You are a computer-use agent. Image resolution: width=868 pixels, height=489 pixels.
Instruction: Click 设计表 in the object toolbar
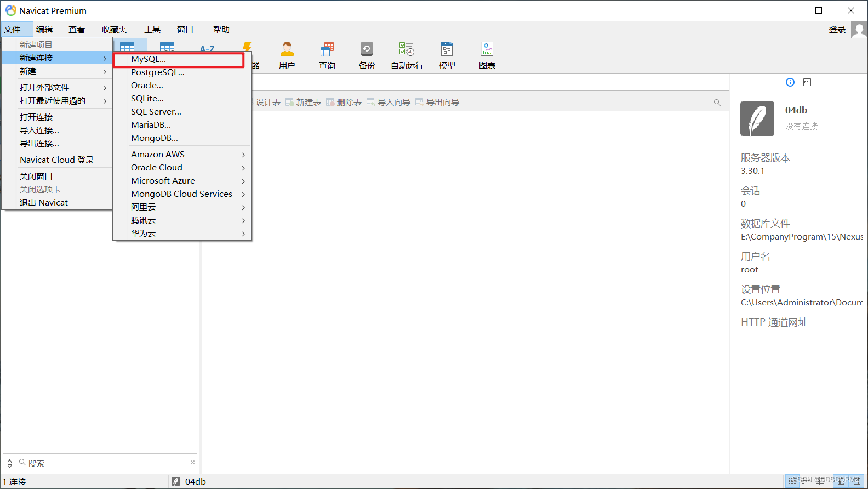(267, 103)
